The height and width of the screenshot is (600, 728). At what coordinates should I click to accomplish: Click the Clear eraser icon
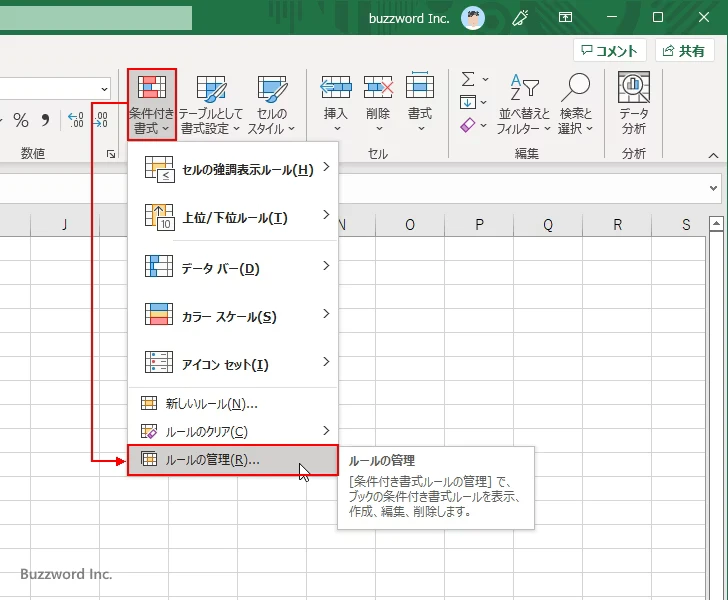pos(468,125)
